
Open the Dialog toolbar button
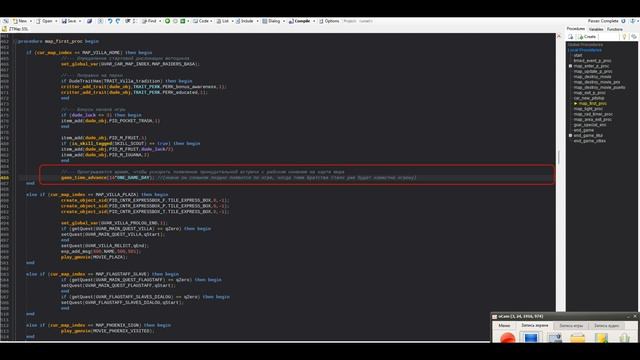[x=271, y=21]
